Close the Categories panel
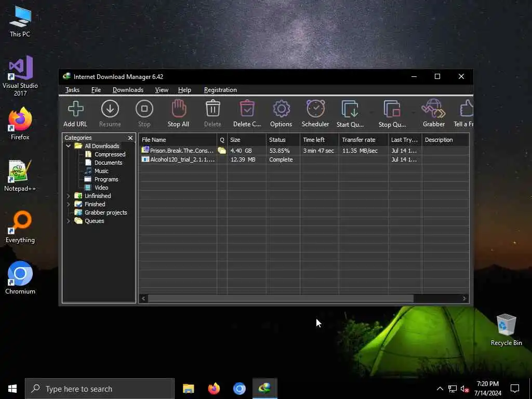Image resolution: width=532 pixels, height=399 pixels. pos(130,138)
